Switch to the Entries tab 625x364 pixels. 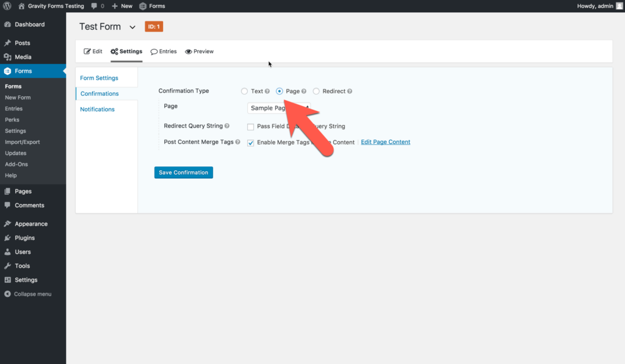pyautogui.click(x=164, y=51)
